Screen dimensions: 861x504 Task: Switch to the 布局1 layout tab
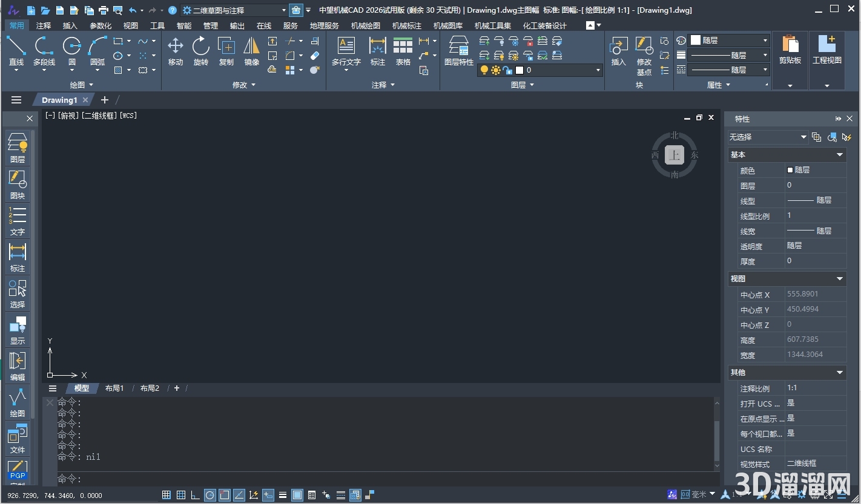point(114,388)
